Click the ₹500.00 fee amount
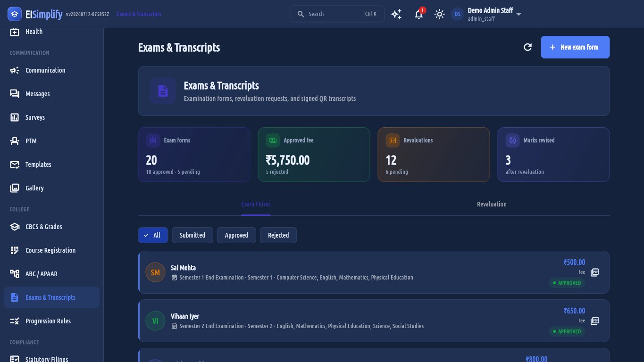This screenshot has width=644, height=362. [574, 263]
